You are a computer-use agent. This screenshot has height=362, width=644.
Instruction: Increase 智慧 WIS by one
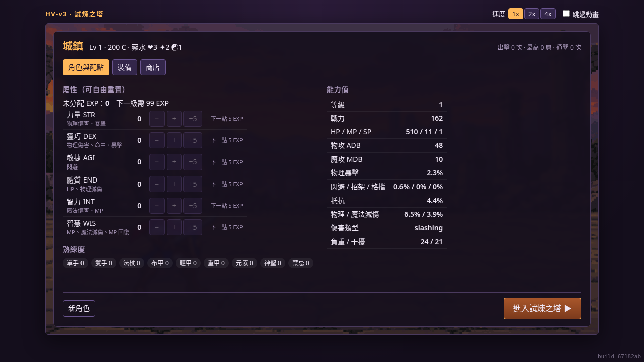174,227
